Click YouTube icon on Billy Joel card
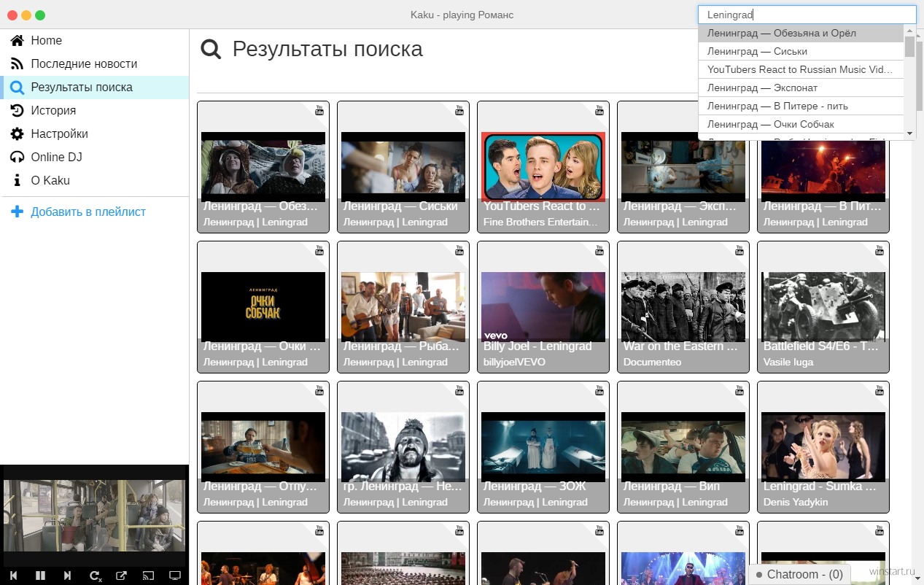This screenshot has width=924, height=585. pos(599,250)
